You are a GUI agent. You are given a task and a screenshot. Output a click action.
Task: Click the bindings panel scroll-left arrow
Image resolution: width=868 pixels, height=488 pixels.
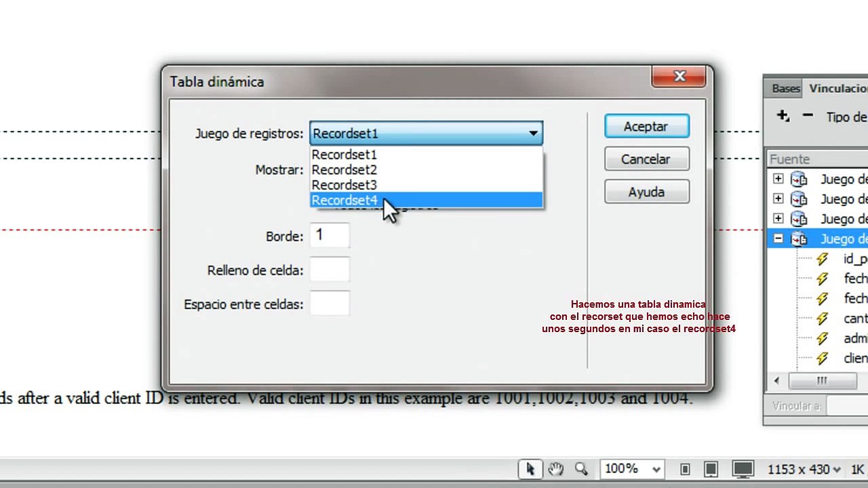click(x=776, y=380)
